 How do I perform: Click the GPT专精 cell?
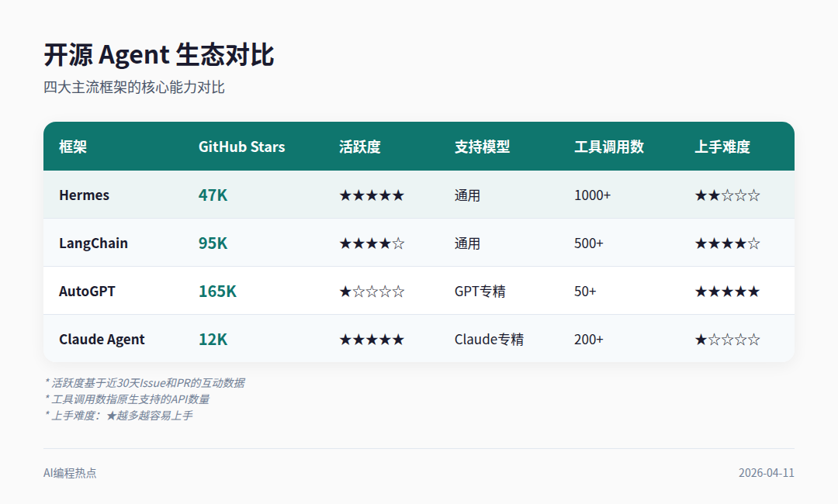[x=480, y=292]
